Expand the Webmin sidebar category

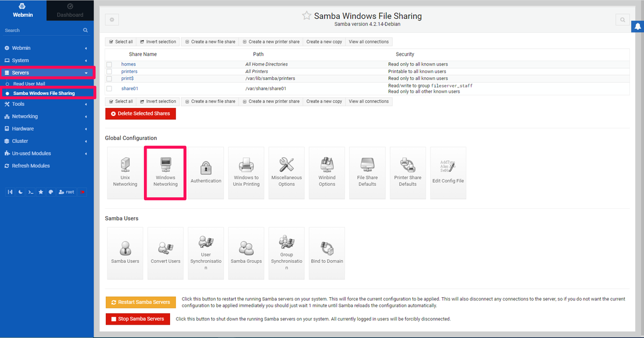[x=47, y=48]
